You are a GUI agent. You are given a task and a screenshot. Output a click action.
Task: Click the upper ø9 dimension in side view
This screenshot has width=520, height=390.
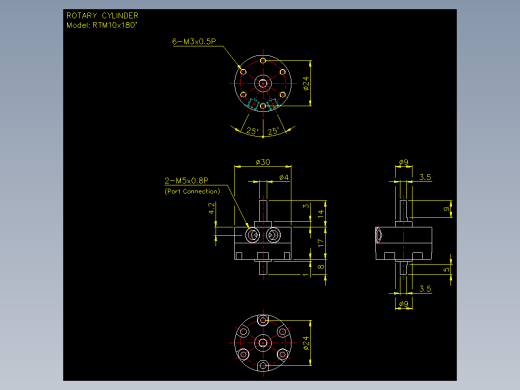[x=404, y=162]
